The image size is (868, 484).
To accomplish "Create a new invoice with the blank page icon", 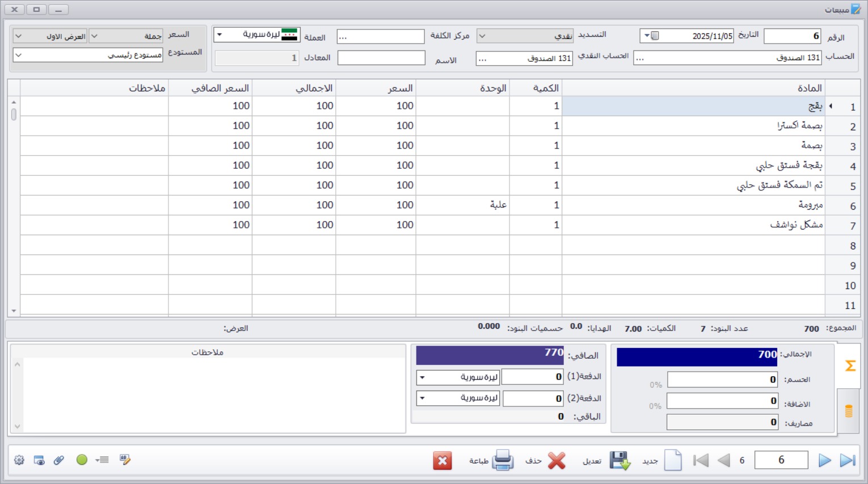I will pos(673,460).
